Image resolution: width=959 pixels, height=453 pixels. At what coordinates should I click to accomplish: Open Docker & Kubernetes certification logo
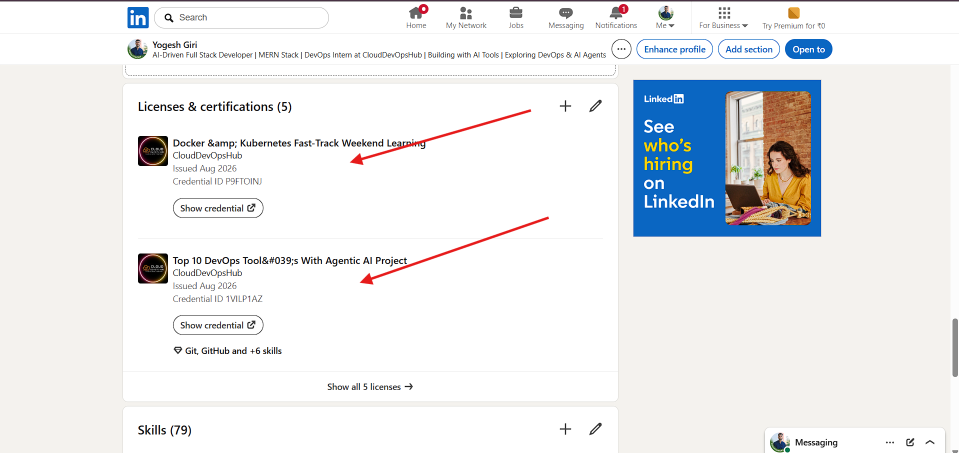click(x=153, y=151)
